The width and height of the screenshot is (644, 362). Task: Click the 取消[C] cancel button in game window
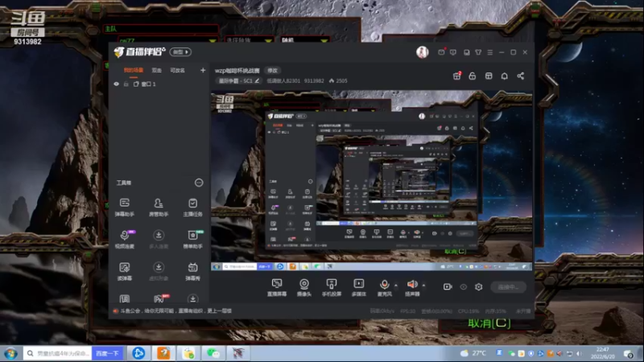(x=489, y=323)
